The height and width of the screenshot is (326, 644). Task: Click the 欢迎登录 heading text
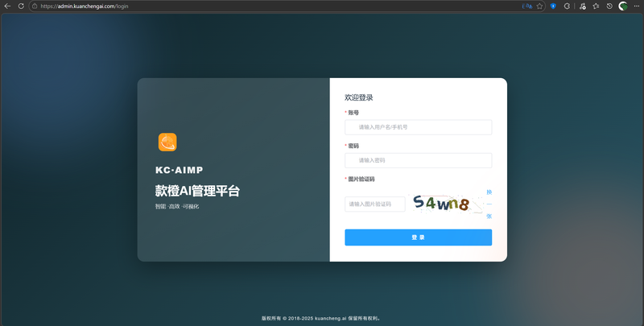pyautogui.click(x=358, y=97)
